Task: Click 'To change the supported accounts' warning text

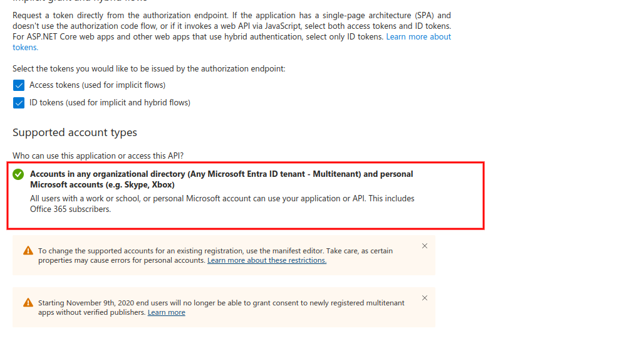Action: click(x=216, y=255)
